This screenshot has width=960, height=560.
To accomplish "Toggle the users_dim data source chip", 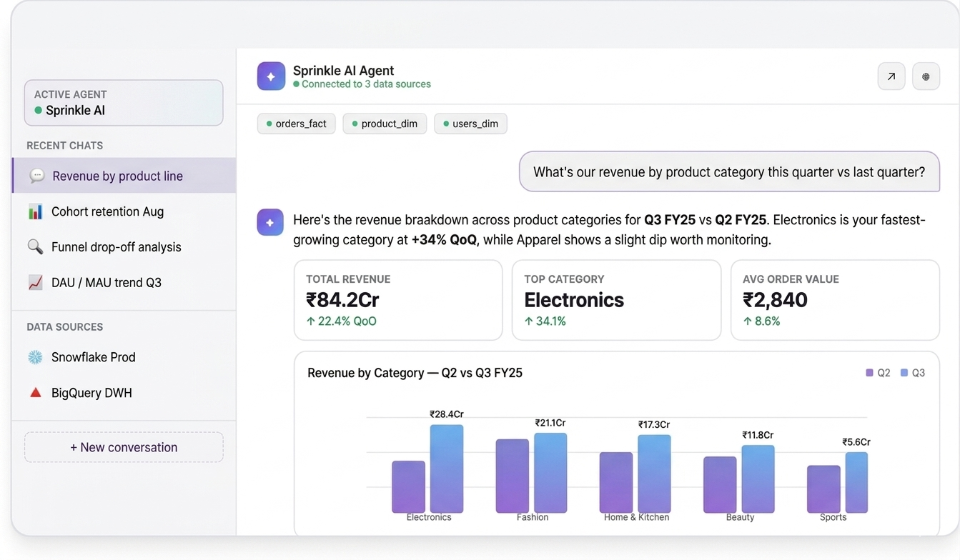I will pyautogui.click(x=470, y=124).
